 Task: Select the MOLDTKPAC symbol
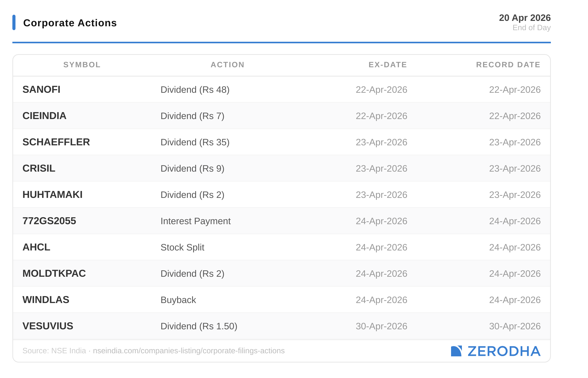[x=54, y=274]
